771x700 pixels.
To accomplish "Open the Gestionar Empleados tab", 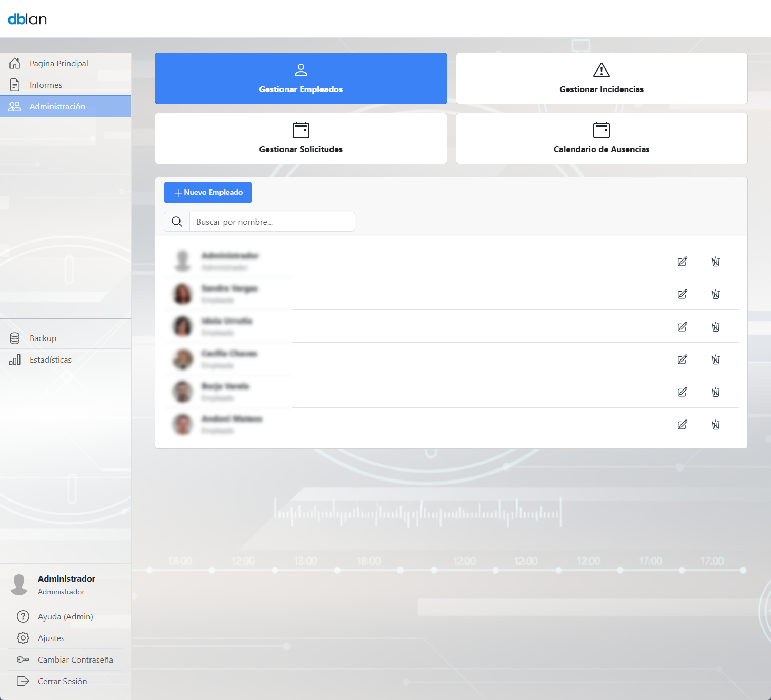I will point(301,78).
